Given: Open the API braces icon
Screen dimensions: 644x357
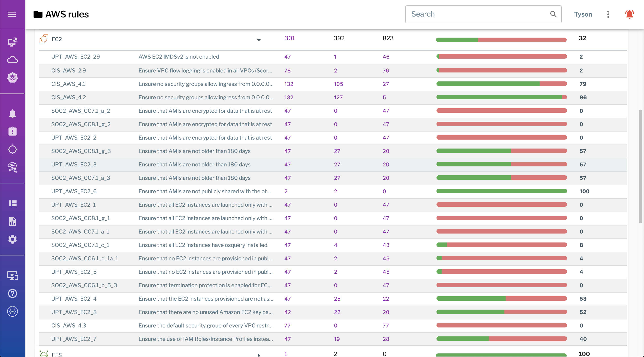Looking at the screenshot, I should click(12, 312).
